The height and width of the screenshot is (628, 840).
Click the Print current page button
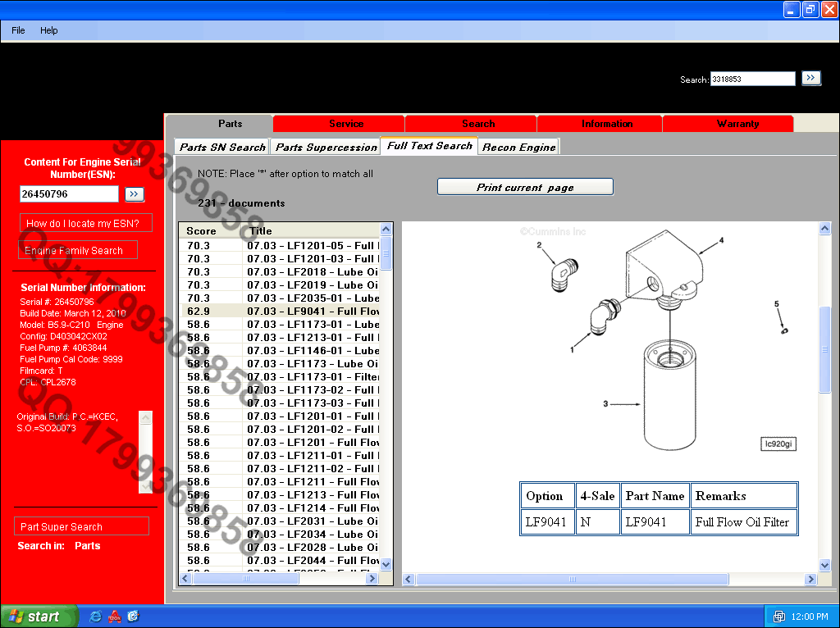point(525,187)
